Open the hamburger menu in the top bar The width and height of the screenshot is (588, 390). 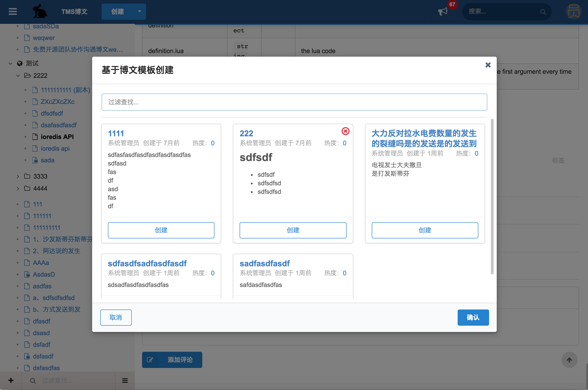[x=13, y=11]
